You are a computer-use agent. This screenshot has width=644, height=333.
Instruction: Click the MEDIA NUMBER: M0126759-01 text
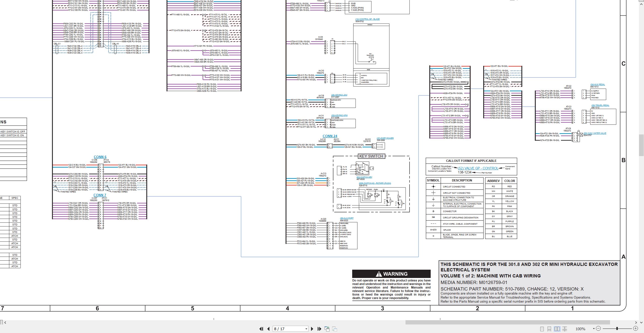point(474,282)
